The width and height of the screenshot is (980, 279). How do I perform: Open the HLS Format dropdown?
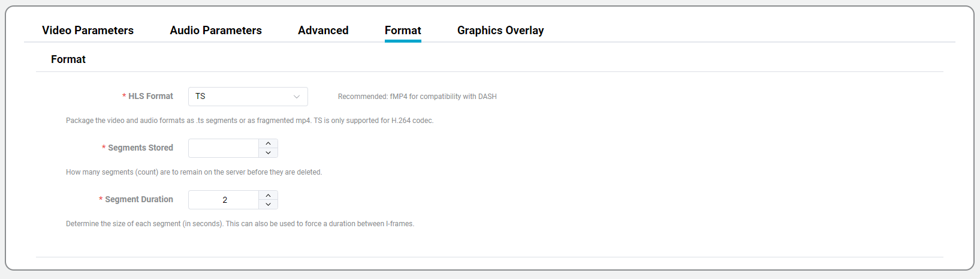point(248,97)
